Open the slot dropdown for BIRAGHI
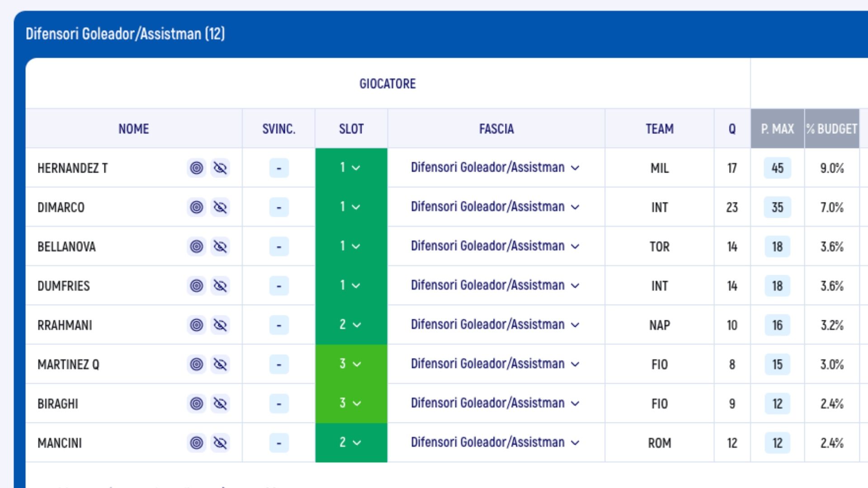This screenshot has width=868, height=488. [x=351, y=403]
